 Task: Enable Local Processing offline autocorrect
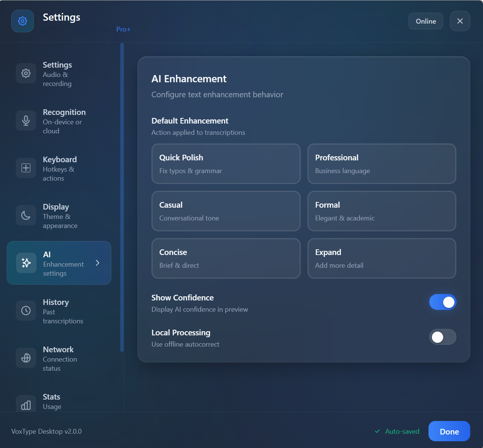click(442, 337)
